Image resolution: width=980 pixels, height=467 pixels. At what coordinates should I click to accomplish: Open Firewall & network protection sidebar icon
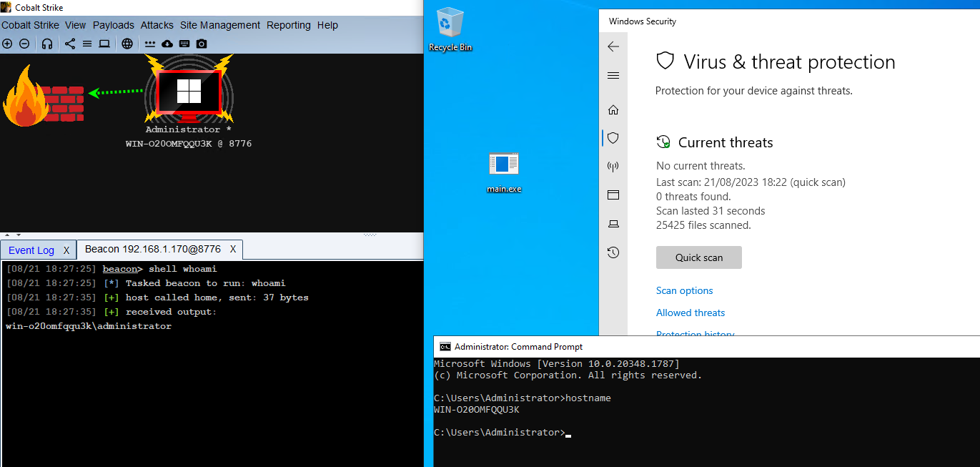(613, 167)
